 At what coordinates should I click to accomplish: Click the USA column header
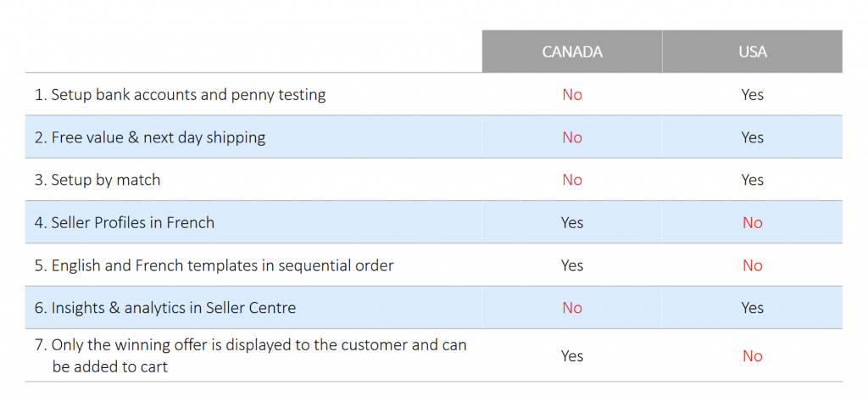(x=752, y=52)
